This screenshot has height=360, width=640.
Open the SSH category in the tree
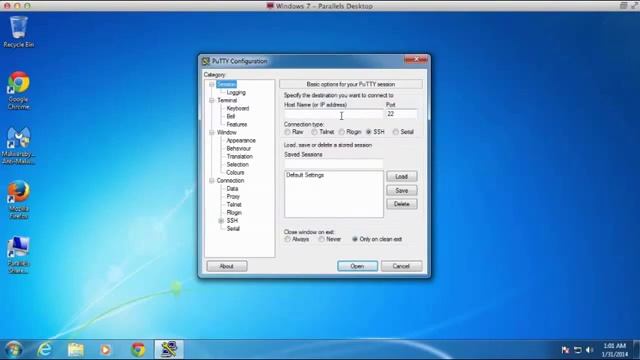coord(232,221)
